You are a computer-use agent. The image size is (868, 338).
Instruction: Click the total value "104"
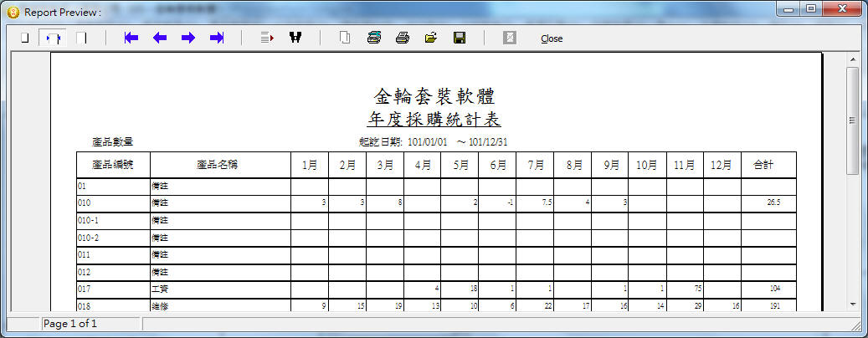click(x=775, y=288)
